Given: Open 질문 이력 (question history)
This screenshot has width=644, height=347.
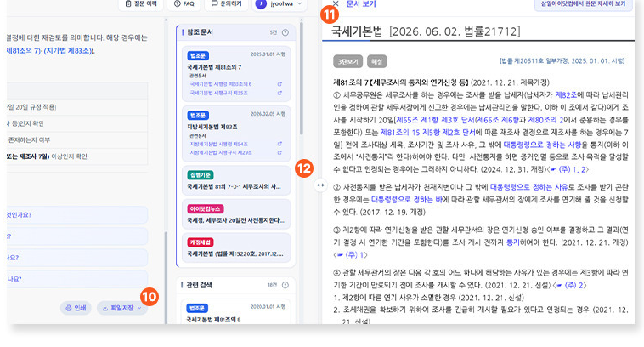Looking at the screenshot, I should pyautogui.click(x=141, y=3).
